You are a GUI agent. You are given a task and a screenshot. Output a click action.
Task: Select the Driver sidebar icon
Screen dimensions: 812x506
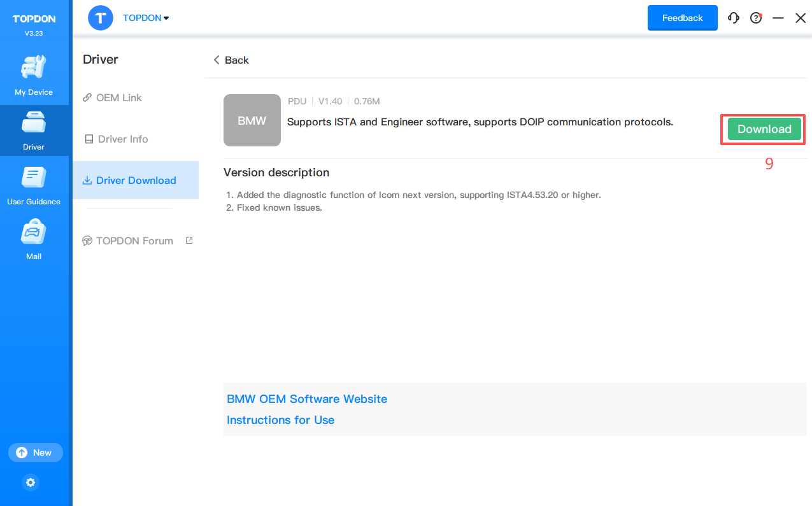pyautogui.click(x=34, y=123)
